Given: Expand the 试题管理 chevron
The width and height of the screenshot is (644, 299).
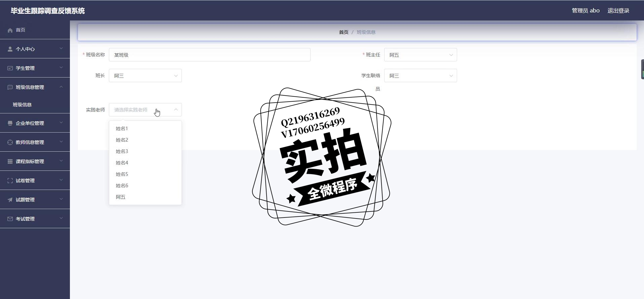Looking at the screenshot, I should [x=61, y=199].
